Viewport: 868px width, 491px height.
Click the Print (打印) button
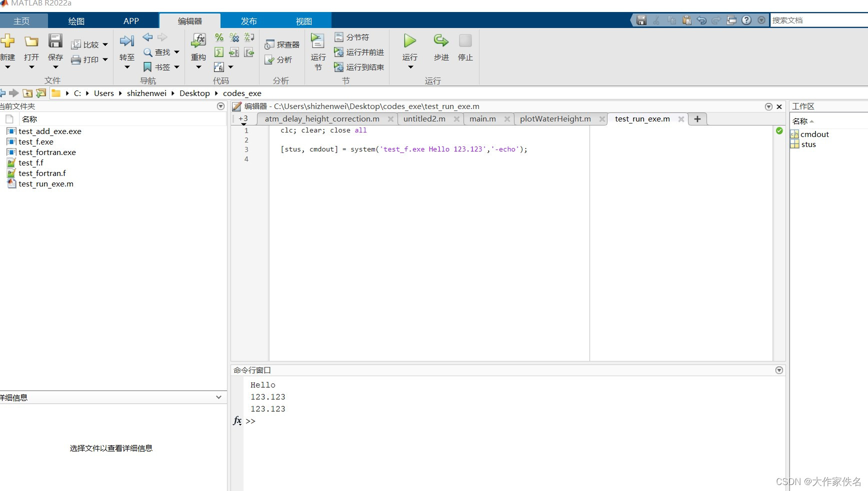coord(85,59)
